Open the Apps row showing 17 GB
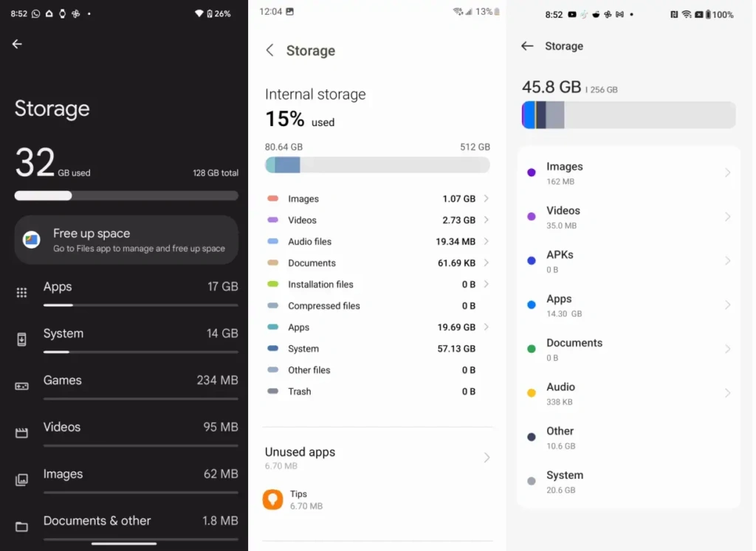The width and height of the screenshot is (756, 551). point(126,292)
